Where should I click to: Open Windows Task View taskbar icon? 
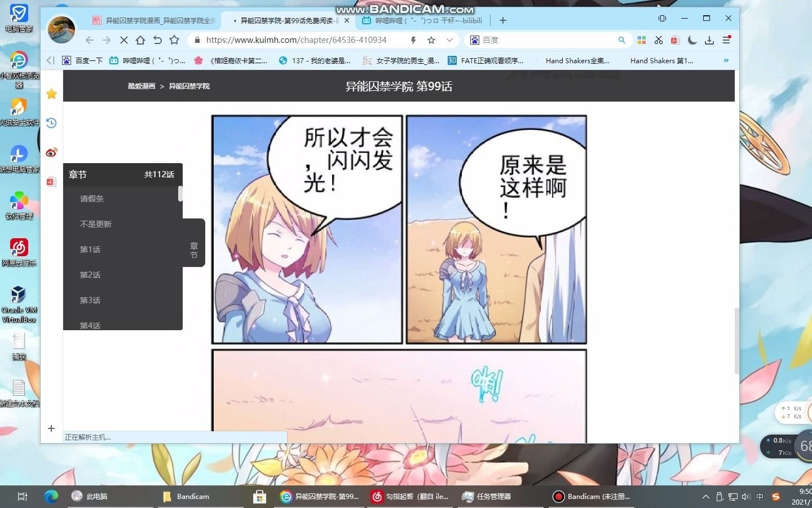point(22,497)
